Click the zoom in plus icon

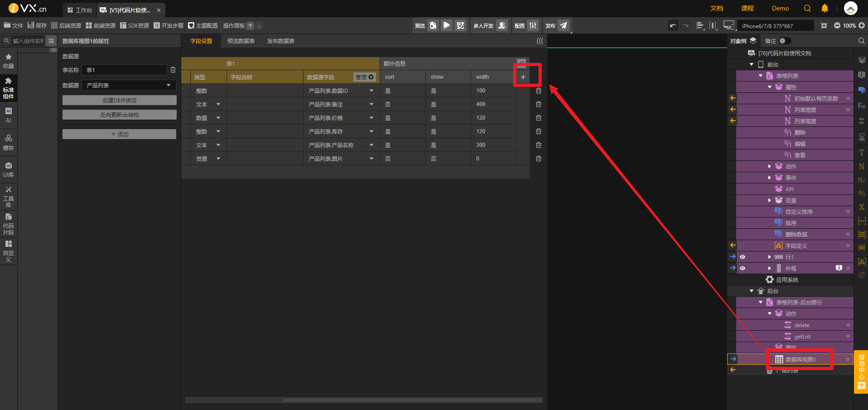point(862,26)
